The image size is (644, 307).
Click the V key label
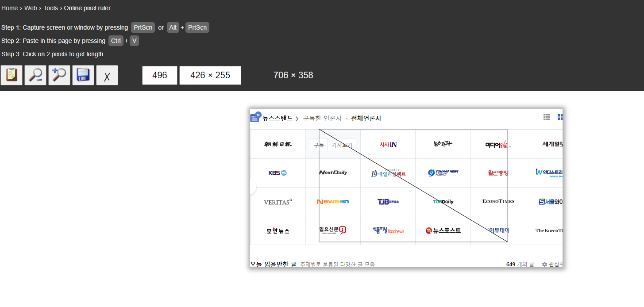134,41
